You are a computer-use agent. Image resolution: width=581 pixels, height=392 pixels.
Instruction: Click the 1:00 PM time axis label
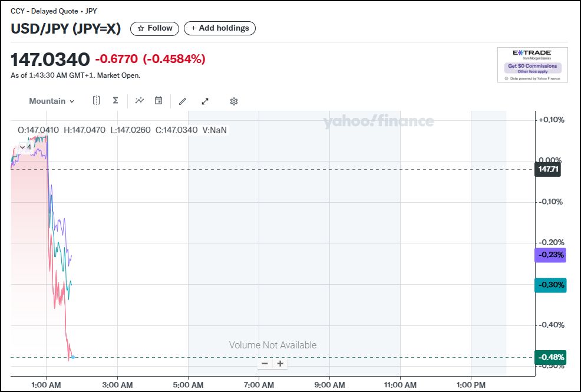pos(471,385)
